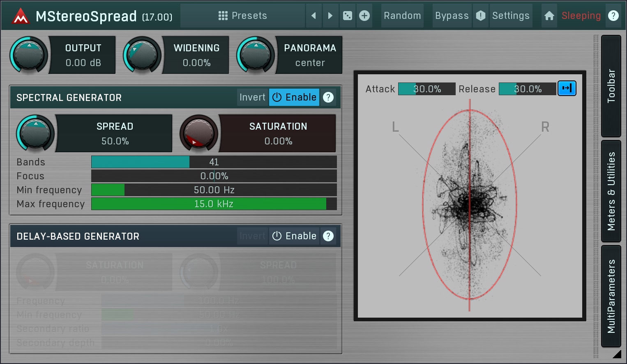Click the plus icon to add preset
Image resolution: width=627 pixels, height=364 pixels.
(x=364, y=16)
